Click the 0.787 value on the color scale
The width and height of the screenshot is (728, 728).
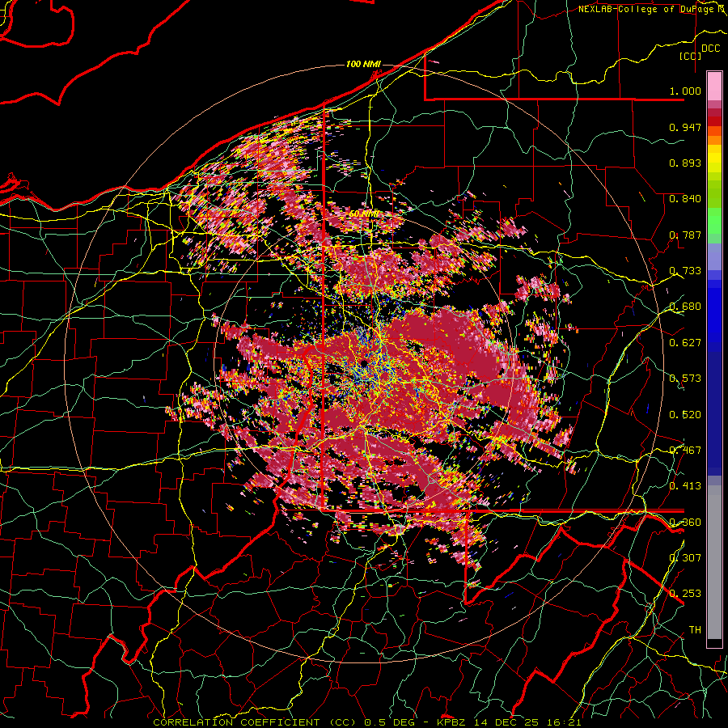click(685, 235)
